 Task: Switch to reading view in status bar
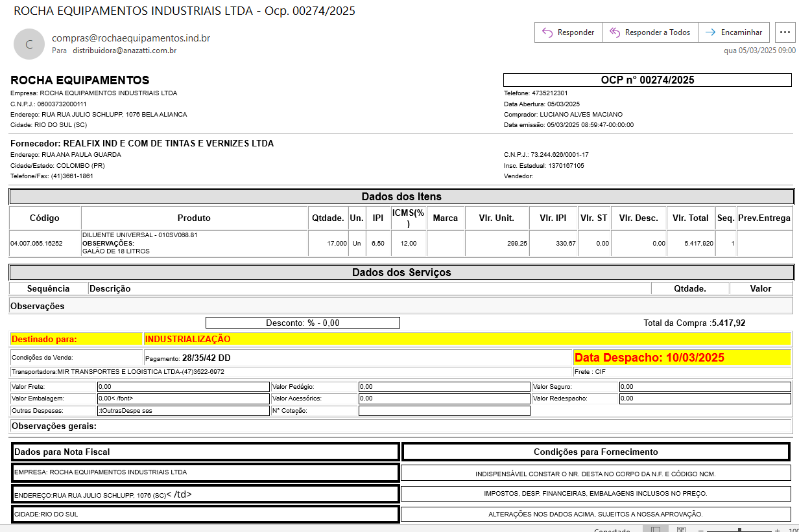coord(681,530)
